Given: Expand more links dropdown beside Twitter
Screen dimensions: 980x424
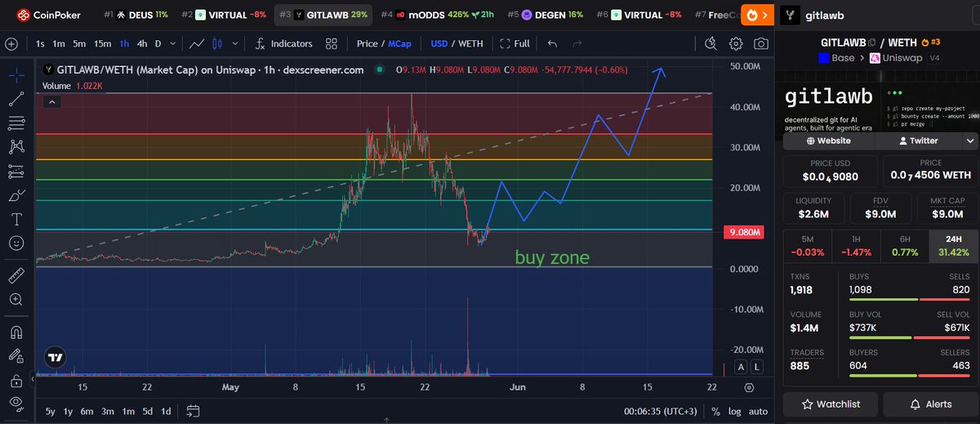Looking at the screenshot, I should (970, 141).
